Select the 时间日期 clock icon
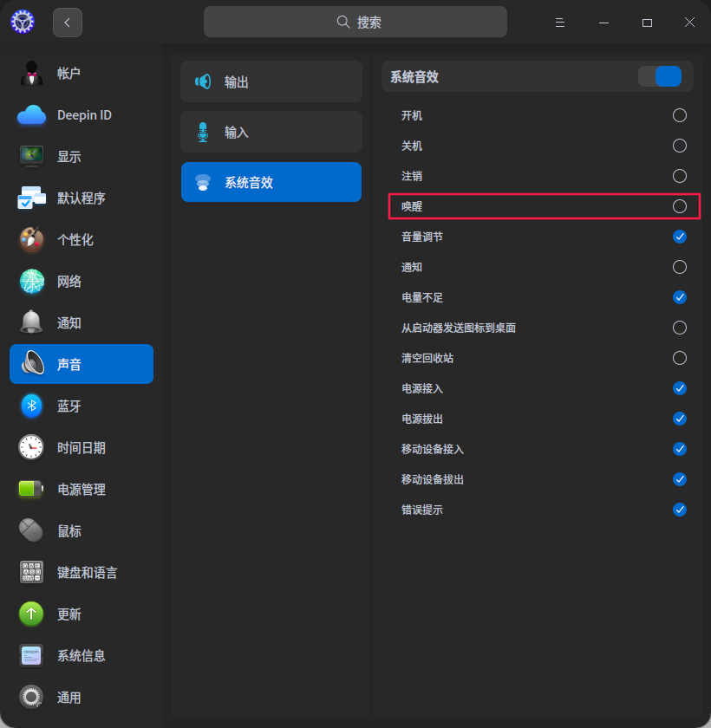This screenshot has height=728, width=711. (x=31, y=447)
